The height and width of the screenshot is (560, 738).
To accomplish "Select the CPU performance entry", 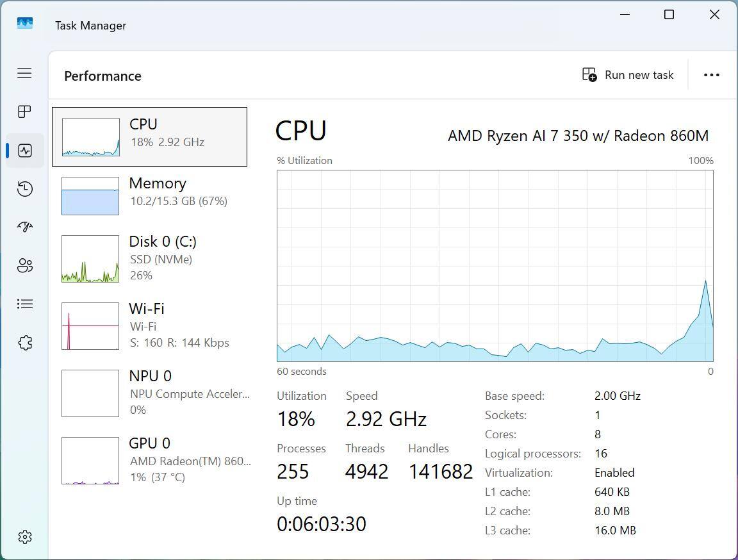I will [149, 136].
